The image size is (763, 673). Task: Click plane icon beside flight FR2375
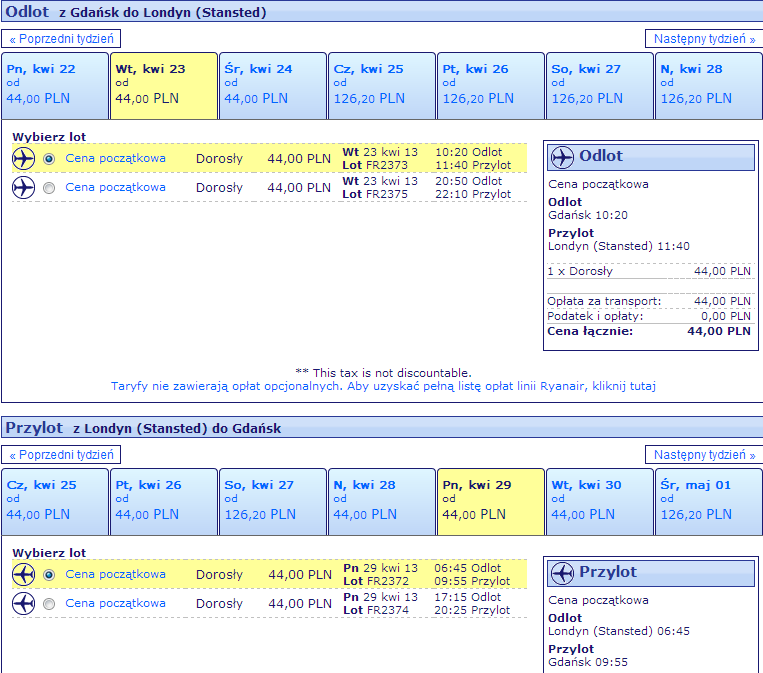coord(23,188)
